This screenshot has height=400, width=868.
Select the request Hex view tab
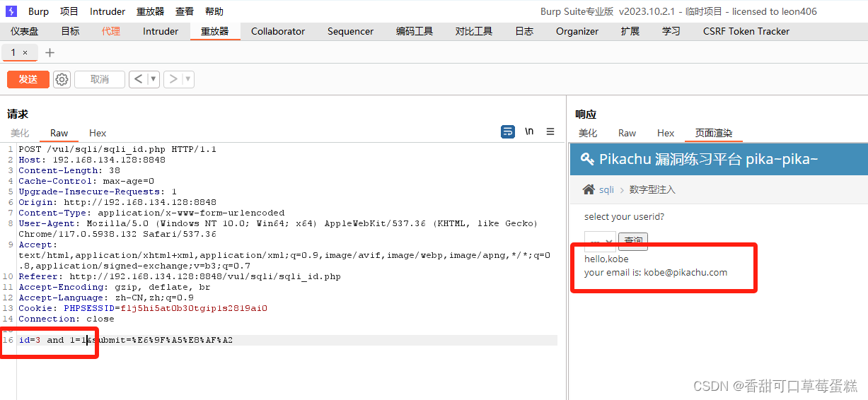(x=98, y=133)
